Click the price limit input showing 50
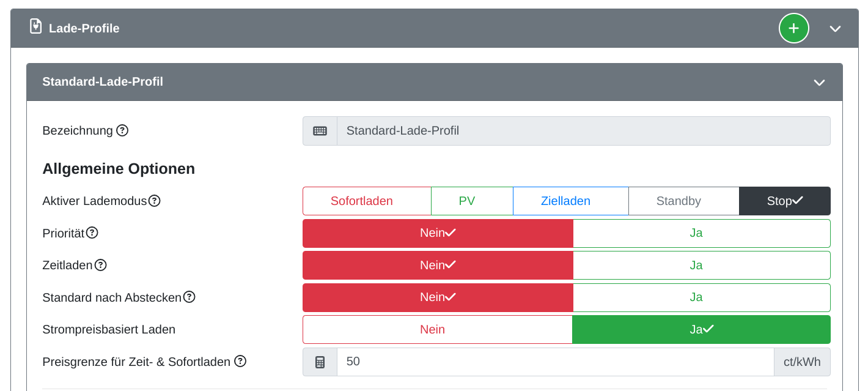Viewport: 868px width, 391px height. (x=550, y=362)
